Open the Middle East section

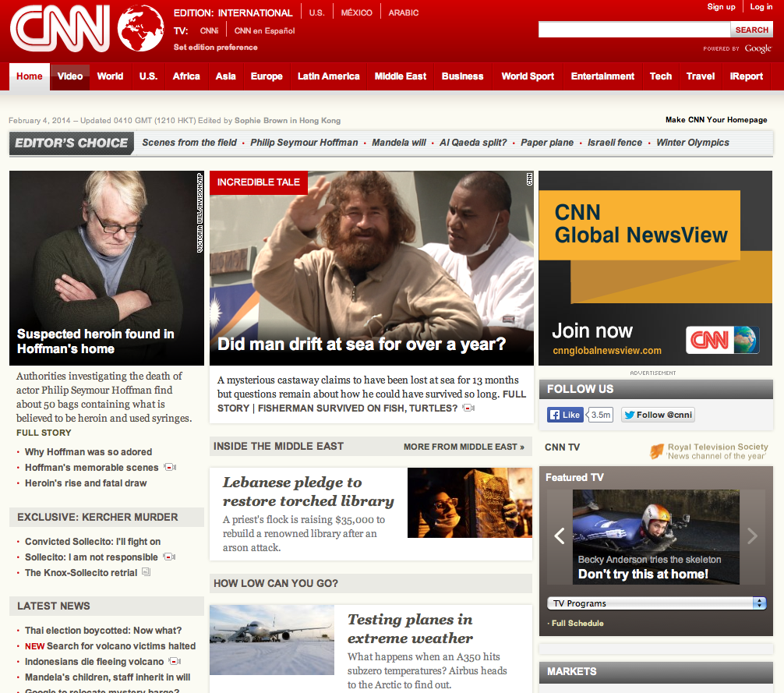pyautogui.click(x=400, y=76)
